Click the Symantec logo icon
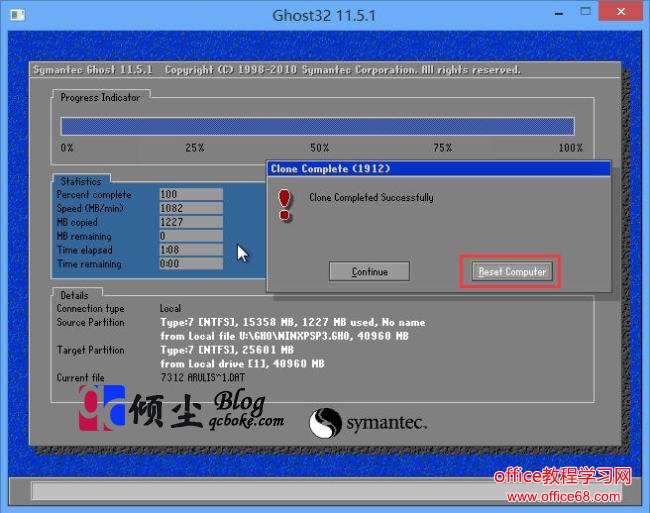Viewport: 650px width, 513px height. (325, 423)
